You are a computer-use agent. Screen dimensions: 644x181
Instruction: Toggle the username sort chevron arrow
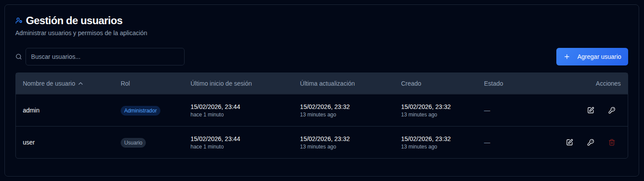[81, 83]
